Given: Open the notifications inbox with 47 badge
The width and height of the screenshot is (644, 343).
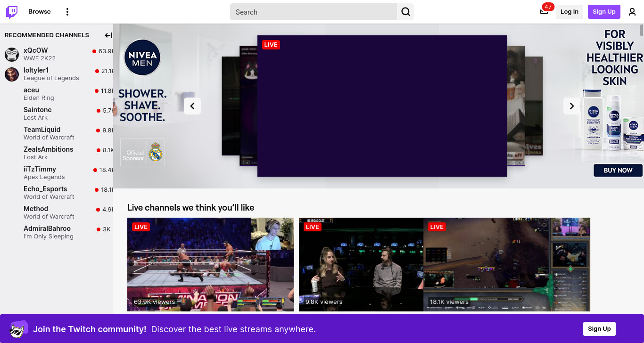Looking at the screenshot, I should coord(544,12).
